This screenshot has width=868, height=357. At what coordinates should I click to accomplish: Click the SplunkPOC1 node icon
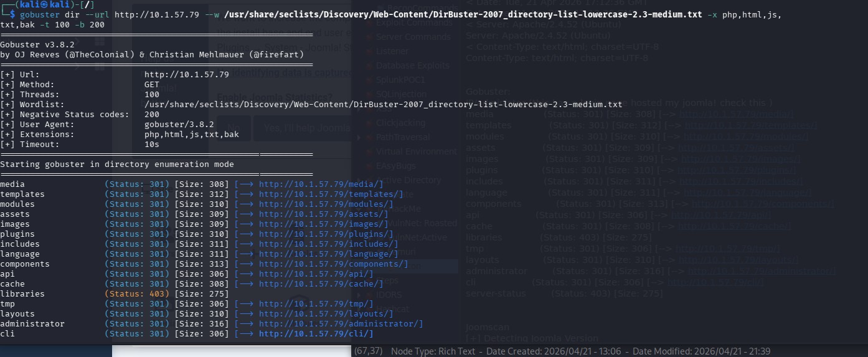[367, 80]
